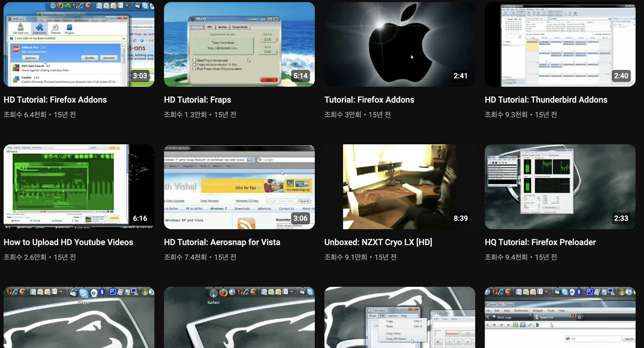Screen dimensions: 644x348
Task: Click the 2:41 duration badge
Action: tap(461, 76)
